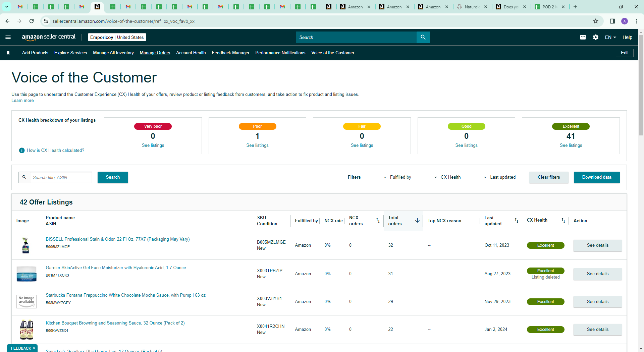
Task: See listings under Excellent
Action: [571, 145]
